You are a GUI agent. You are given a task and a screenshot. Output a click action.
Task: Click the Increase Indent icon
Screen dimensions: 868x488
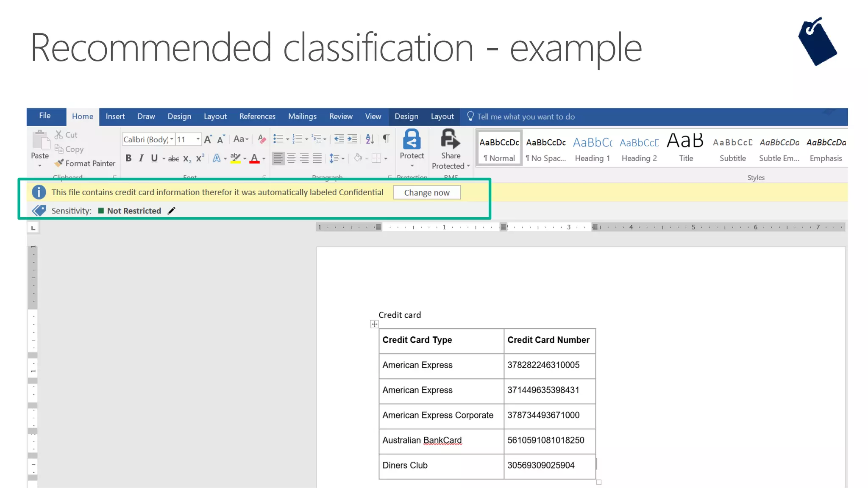coord(352,139)
